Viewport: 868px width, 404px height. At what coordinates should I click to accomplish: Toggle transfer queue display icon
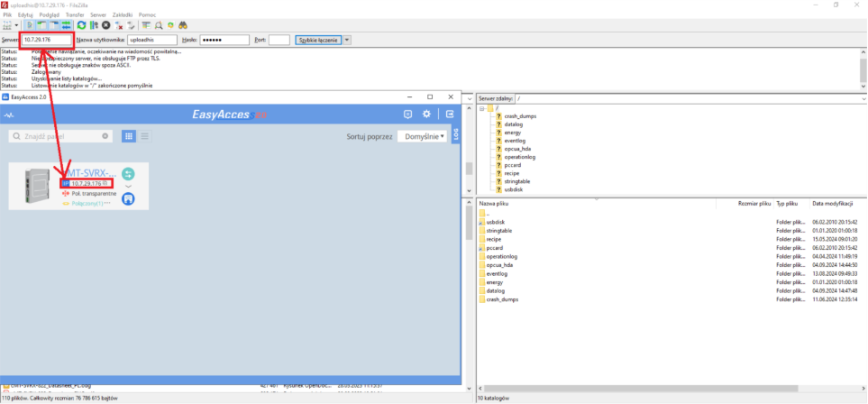click(x=67, y=25)
